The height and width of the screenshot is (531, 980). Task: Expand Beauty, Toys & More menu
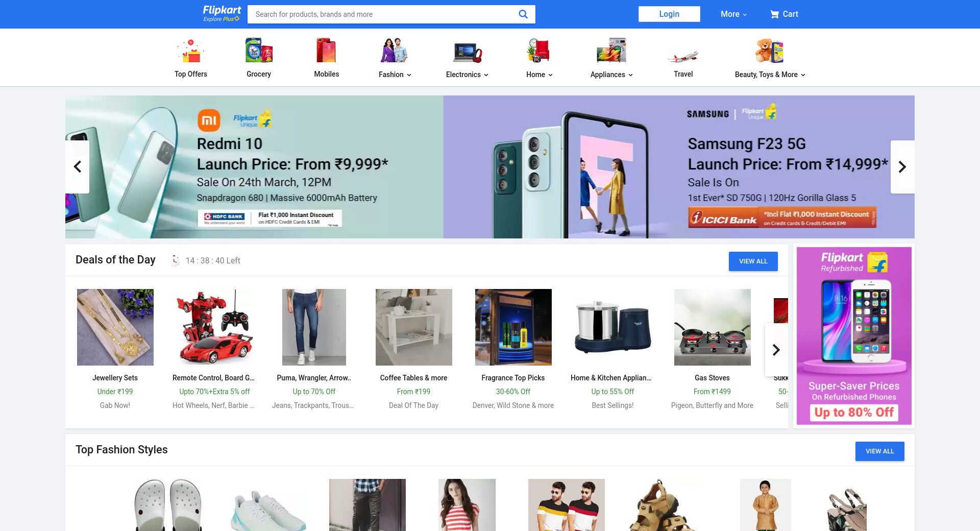tap(770, 75)
